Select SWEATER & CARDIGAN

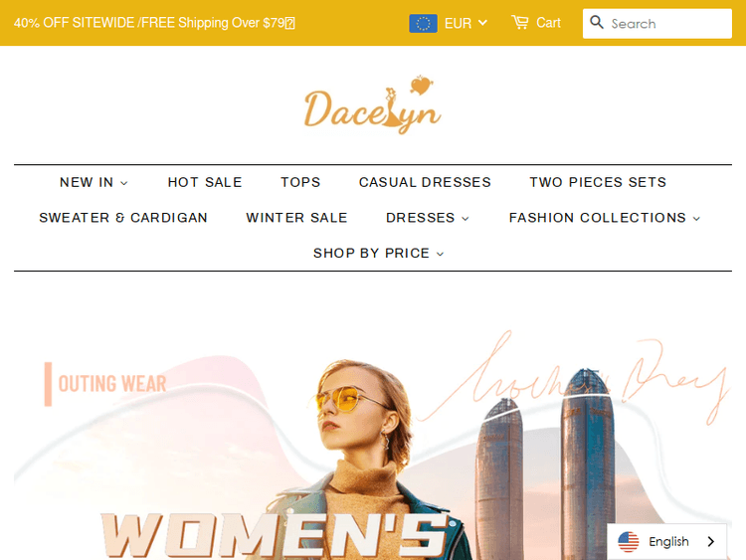[123, 218]
